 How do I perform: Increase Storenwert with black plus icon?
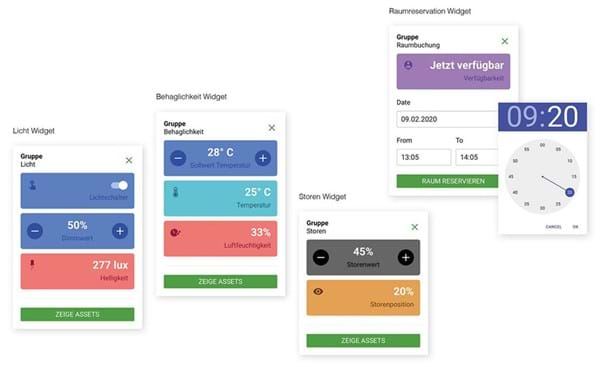[x=406, y=258]
